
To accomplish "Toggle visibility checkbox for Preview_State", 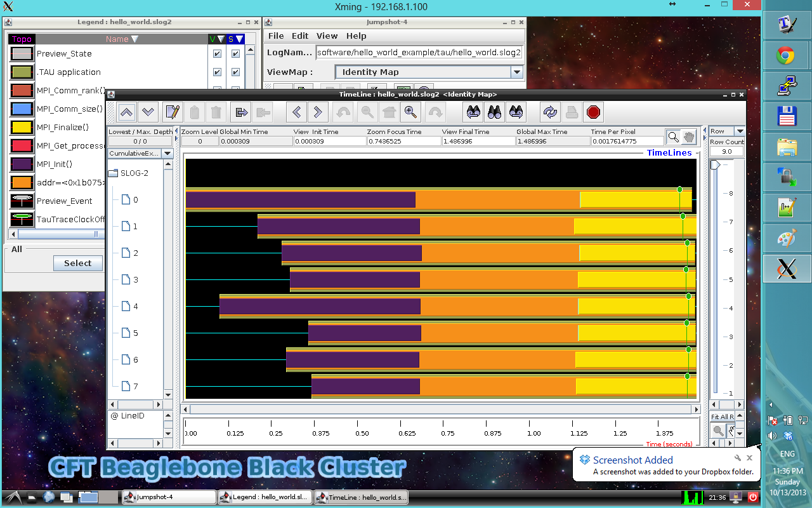I will 218,54.
